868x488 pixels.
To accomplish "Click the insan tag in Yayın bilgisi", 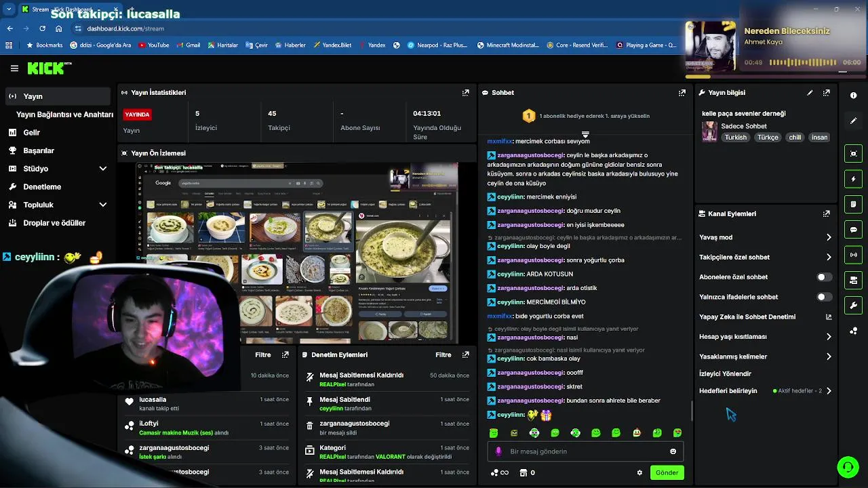I will (820, 137).
